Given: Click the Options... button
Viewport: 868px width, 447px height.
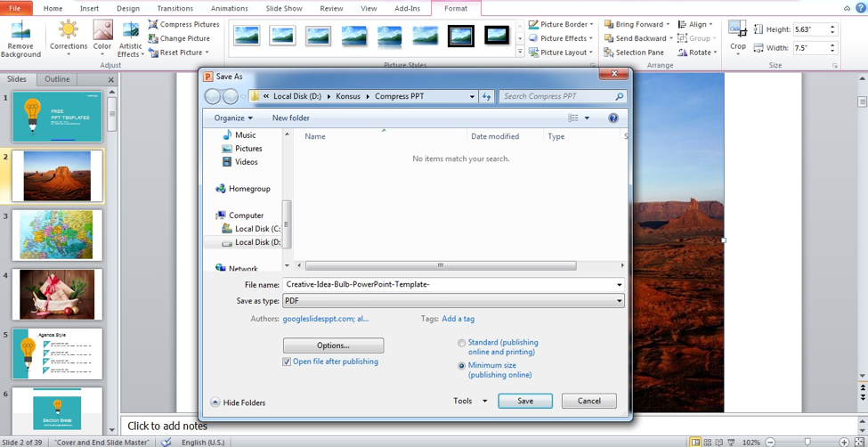Looking at the screenshot, I should pyautogui.click(x=333, y=345).
